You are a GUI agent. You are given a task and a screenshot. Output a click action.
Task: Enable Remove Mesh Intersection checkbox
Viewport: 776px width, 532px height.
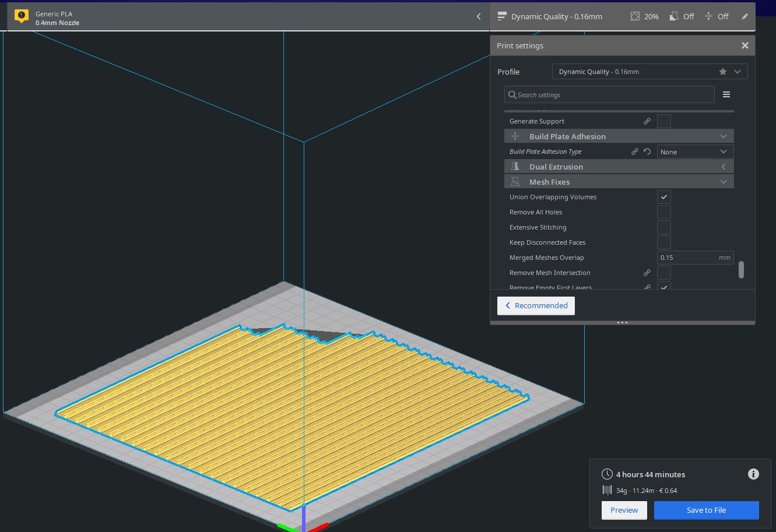pyautogui.click(x=664, y=273)
